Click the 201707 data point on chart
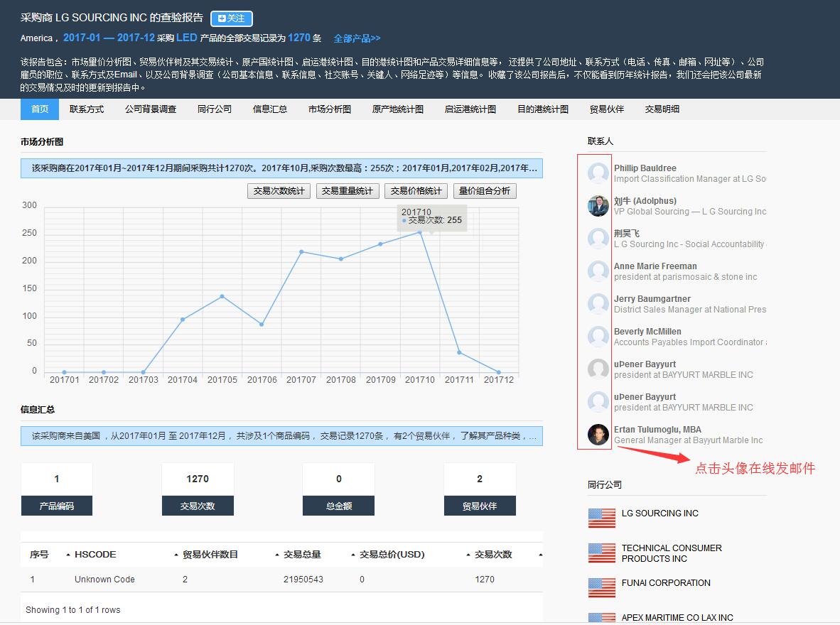The height and width of the screenshot is (625, 840). 301,251
